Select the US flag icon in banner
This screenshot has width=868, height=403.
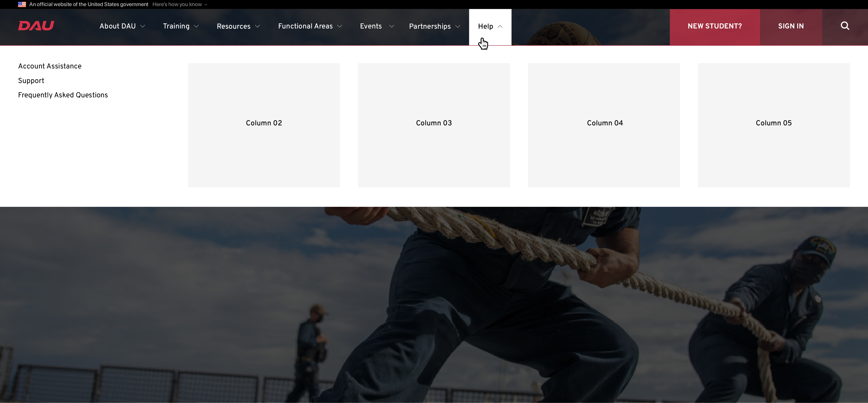(22, 4)
